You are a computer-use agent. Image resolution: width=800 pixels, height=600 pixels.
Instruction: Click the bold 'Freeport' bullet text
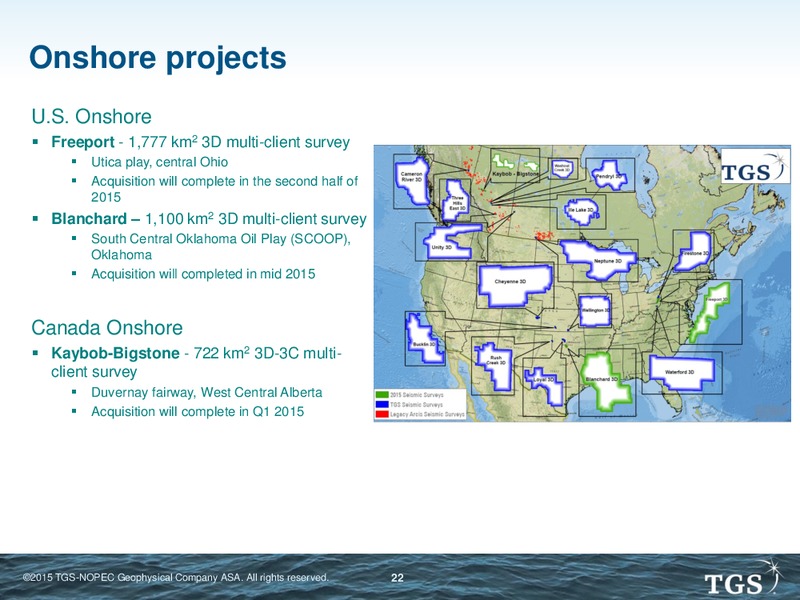point(83,142)
